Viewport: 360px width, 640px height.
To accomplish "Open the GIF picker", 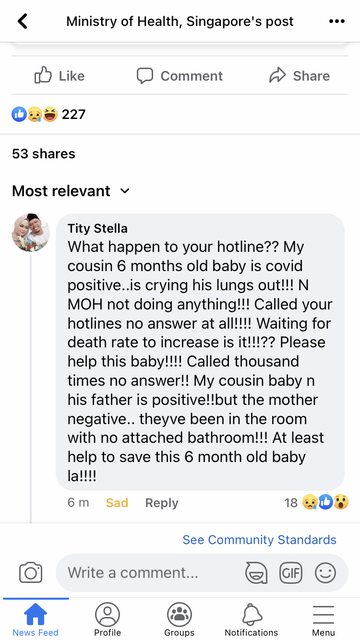I will tap(291, 573).
